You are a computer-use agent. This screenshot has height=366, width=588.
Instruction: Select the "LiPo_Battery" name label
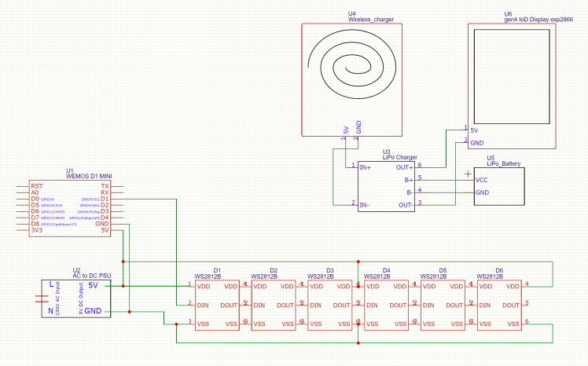pyautogui.click(x=504, y=163)
